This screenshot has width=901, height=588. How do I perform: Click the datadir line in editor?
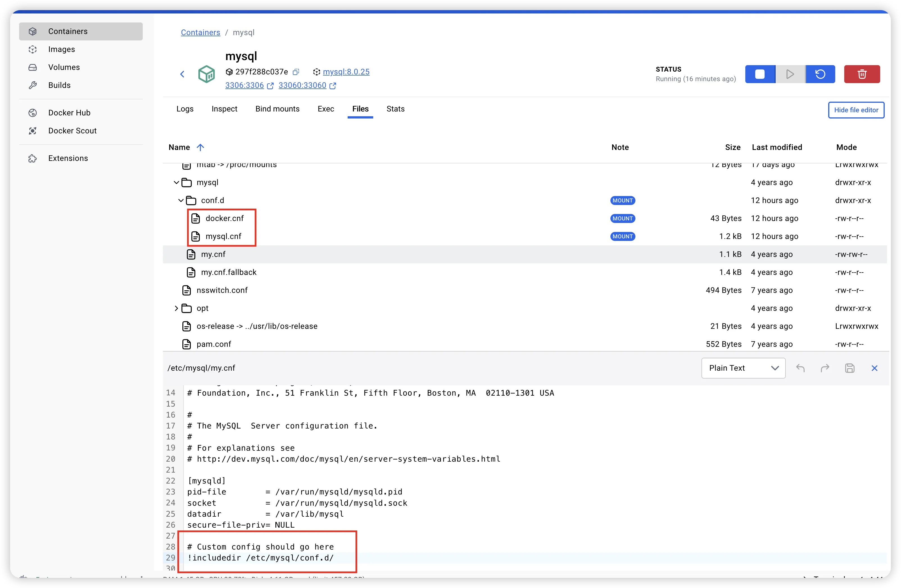coord(265,514)
